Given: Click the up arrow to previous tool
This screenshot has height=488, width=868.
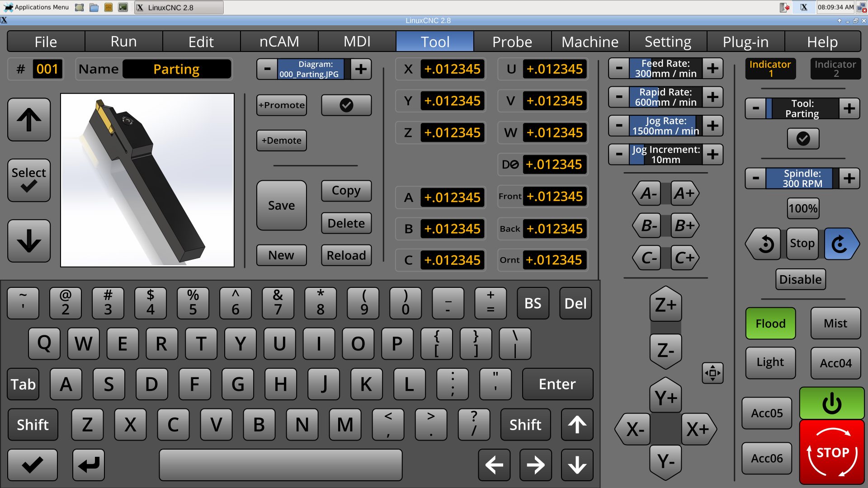Looking at the screenshot, I should point(29,120).
